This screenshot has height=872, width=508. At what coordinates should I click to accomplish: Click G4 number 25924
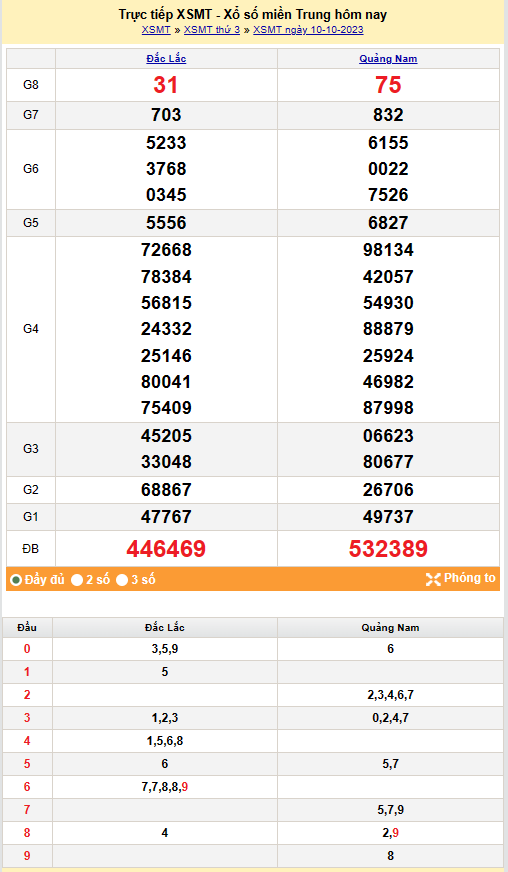tap(388, 356)
